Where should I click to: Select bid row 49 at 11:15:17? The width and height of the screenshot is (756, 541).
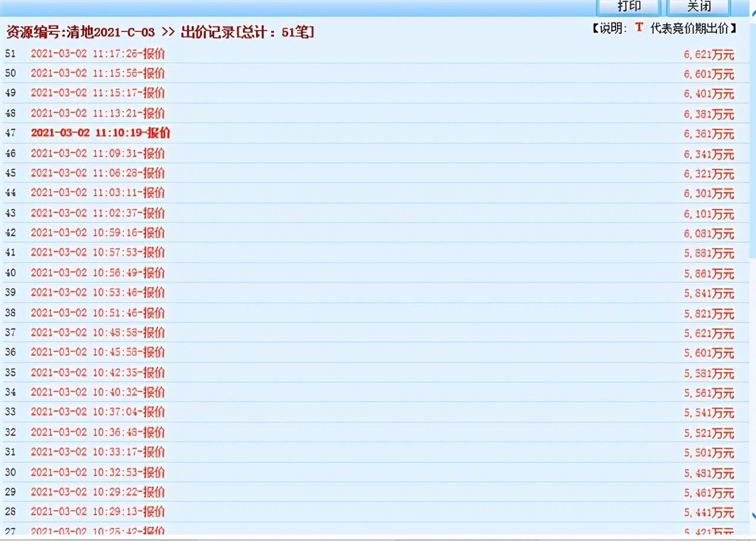(376, 93)
